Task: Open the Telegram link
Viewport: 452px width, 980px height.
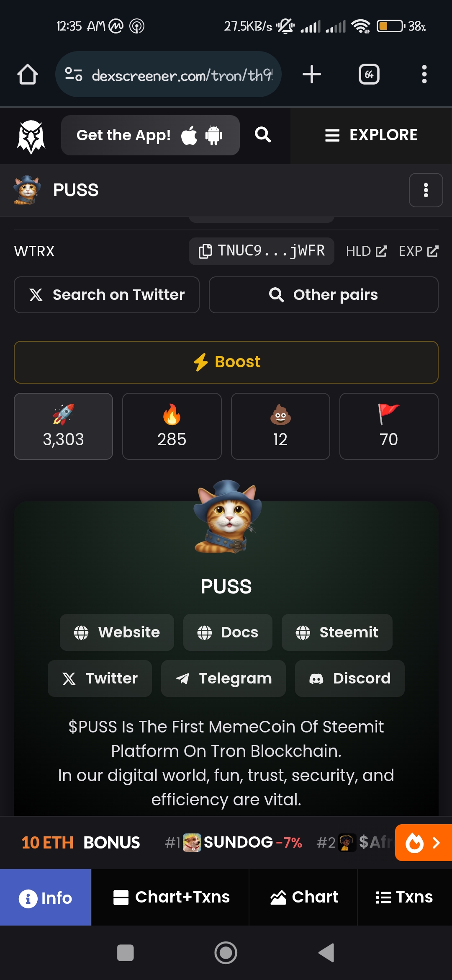Action: point(223,678)
